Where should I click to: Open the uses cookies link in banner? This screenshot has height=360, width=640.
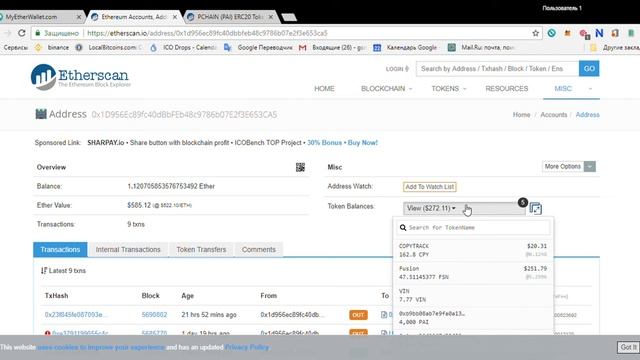[101, 347]
